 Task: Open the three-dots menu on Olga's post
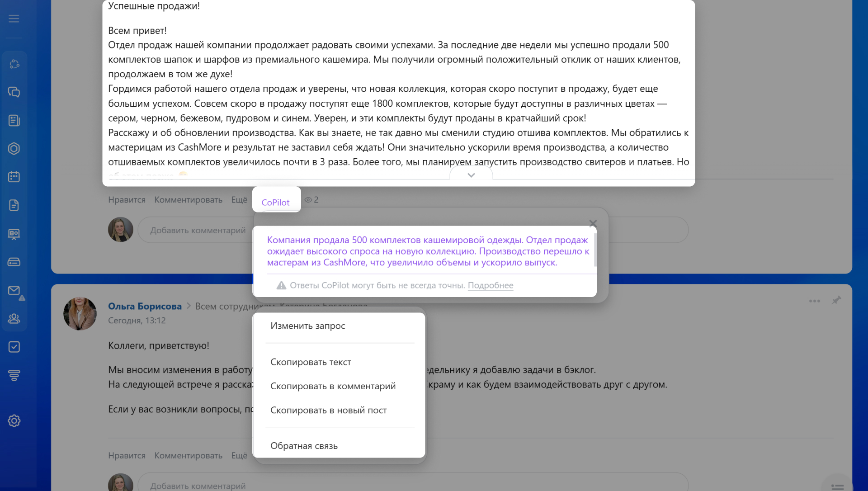pyautogui.click(x=815, y=301)
